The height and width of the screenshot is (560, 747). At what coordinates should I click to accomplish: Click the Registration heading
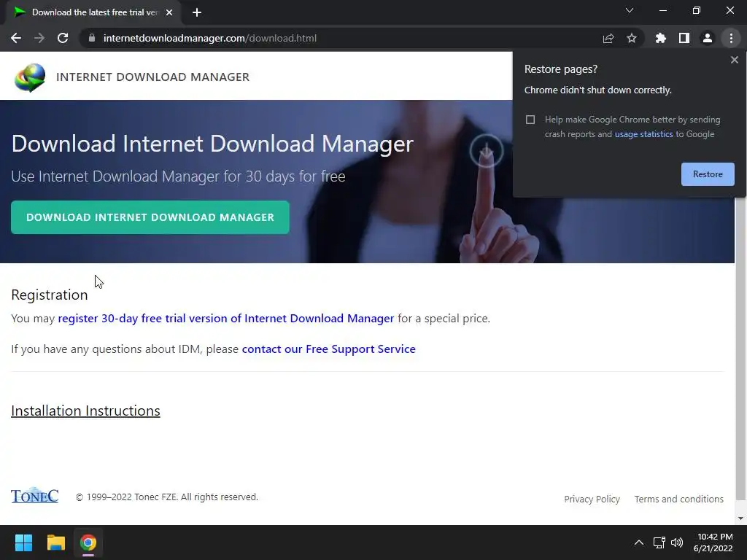click(x=50, y=295)
